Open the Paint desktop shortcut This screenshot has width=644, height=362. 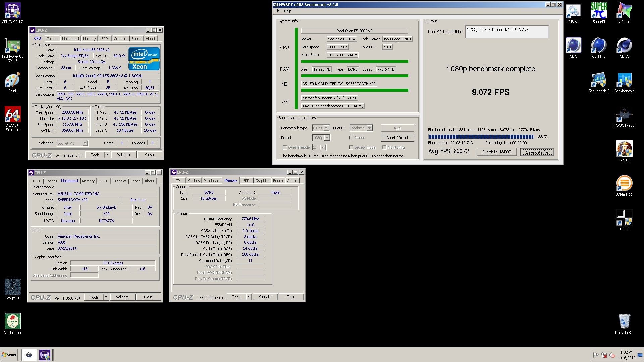pyautogui.click(x=12, y=83)
